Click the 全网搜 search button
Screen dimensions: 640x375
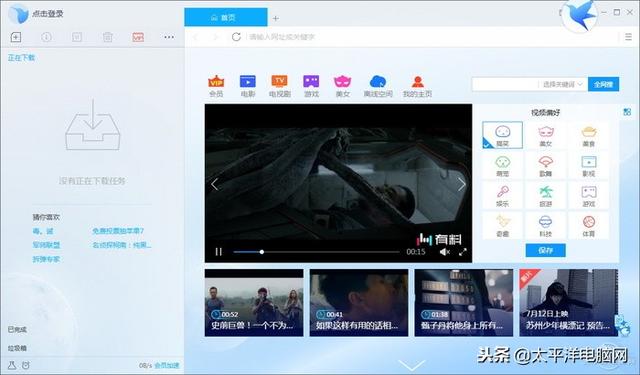pyautogui.click(x=603, y=84)
